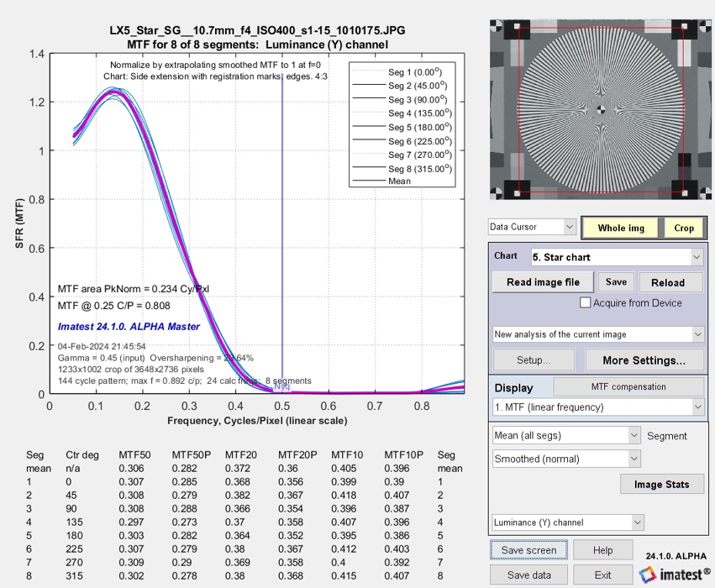Click the Save data button
The image size is (715, 588).
(529, 575)
